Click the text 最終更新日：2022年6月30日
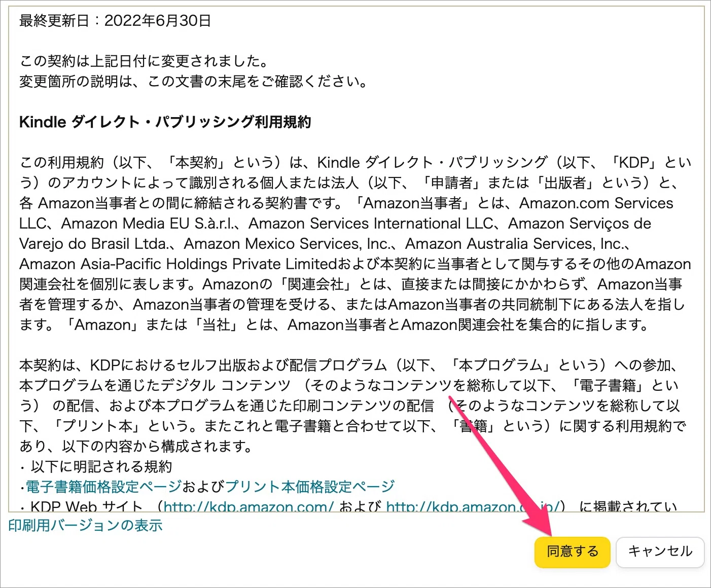This screenshot has height=588, width=711. point(115,20)
